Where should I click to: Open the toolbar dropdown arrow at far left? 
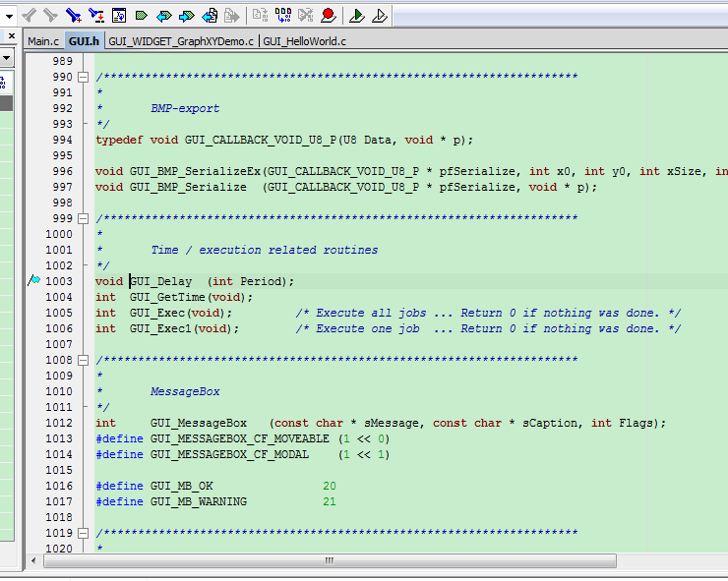tap(9, 17)
